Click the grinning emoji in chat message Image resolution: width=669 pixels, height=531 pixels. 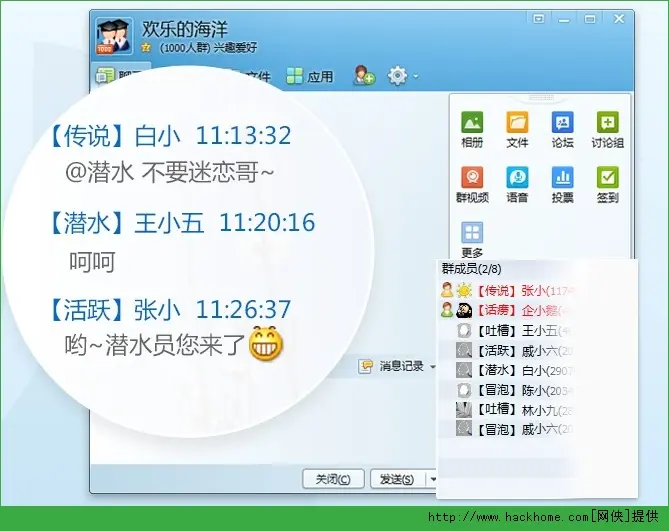click(266, 343)
